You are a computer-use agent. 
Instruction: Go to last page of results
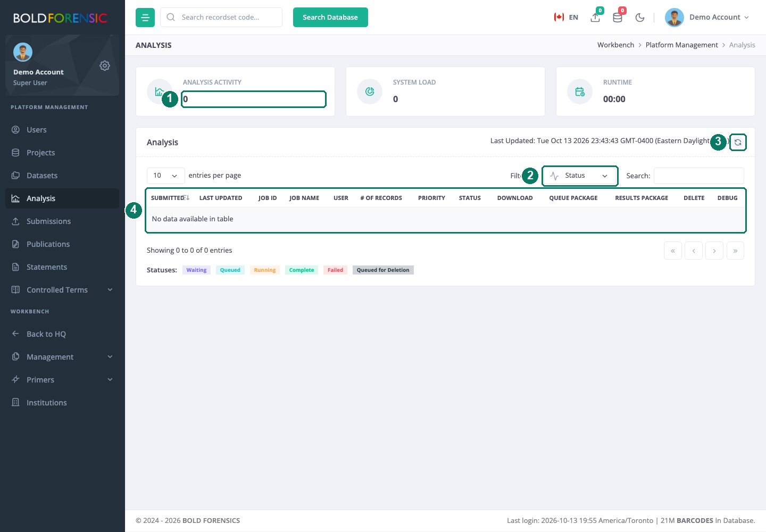[735, 251]
